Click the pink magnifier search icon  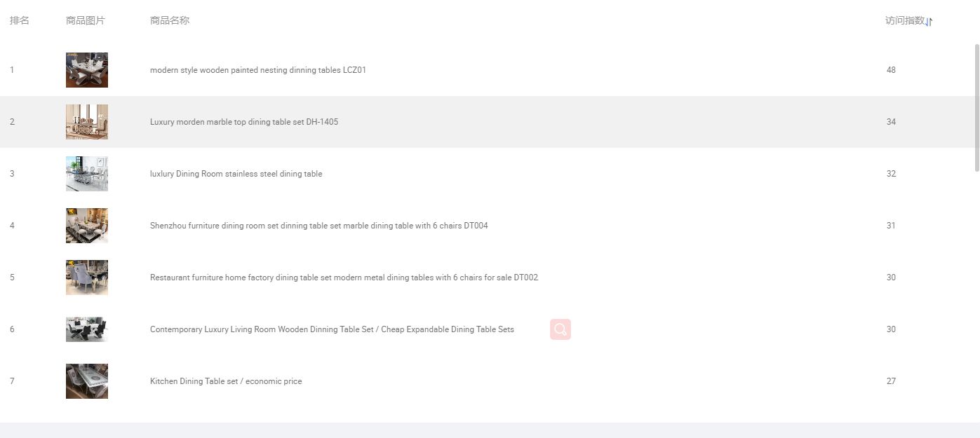(560, 329)
